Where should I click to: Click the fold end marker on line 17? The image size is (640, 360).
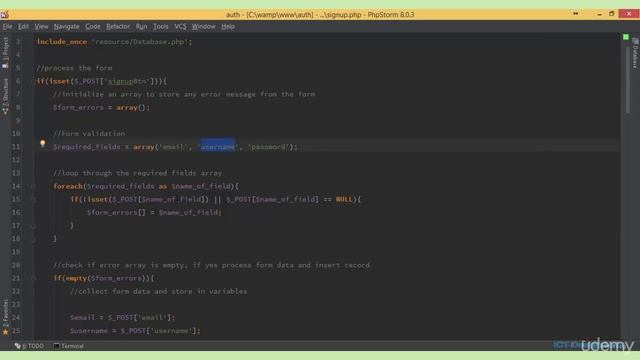tap(33, 226)
